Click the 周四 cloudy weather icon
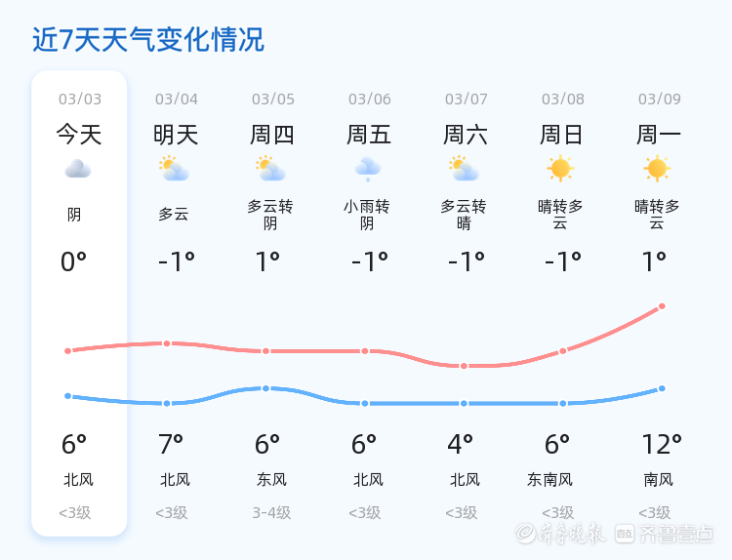 point(270,170)
